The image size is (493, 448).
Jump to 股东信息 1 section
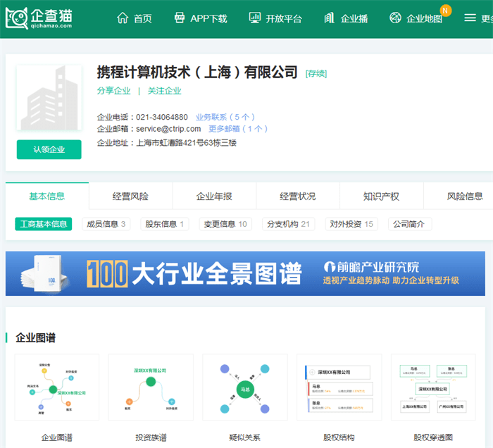pyautogui.click(x=164, y=224)
